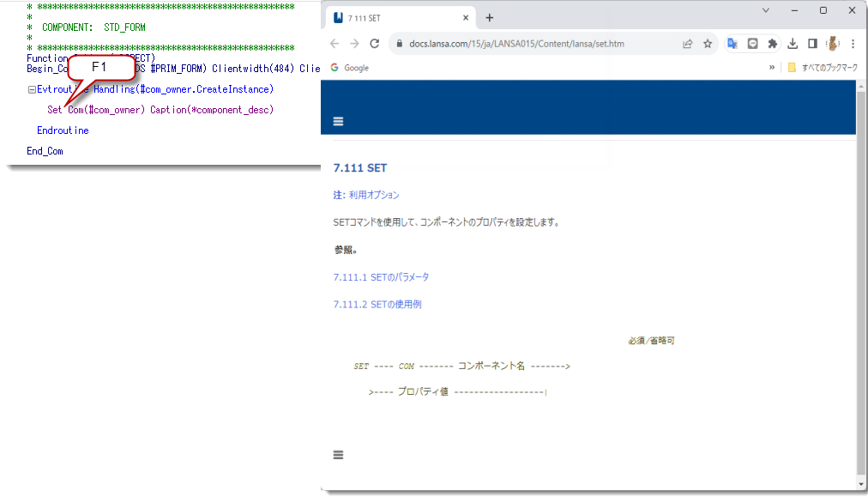Screen dimensions: 868x497
Task: Click the address bar URL
Action: click(516, 44)
